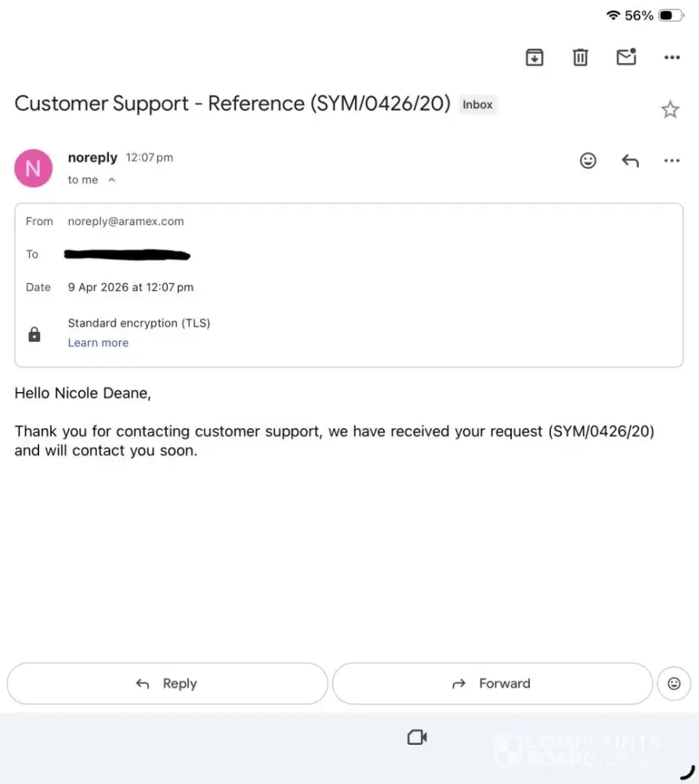699x784 pixels.
Task: Open the Learn more encryption link
Action: (x=98, y=343)
